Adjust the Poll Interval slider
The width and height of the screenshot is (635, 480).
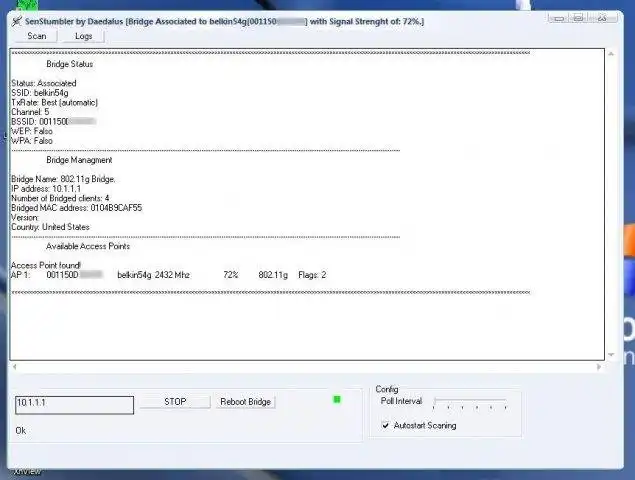pyautogui.click(x=470, y=403)
